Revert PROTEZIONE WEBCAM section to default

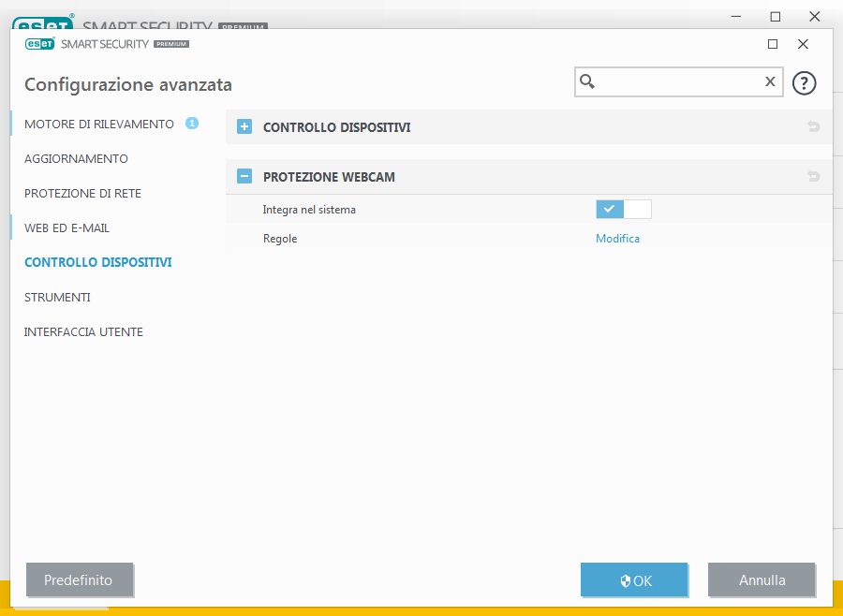pyautogui.click(x=813, y=176)
